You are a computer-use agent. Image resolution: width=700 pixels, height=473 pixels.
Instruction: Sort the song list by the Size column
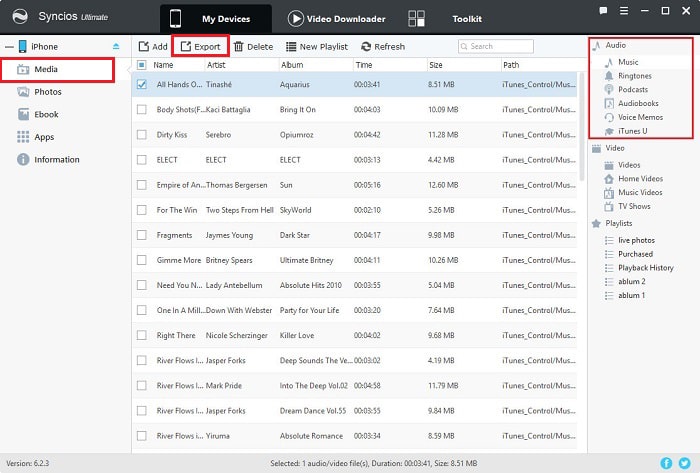tap(436, 65)
